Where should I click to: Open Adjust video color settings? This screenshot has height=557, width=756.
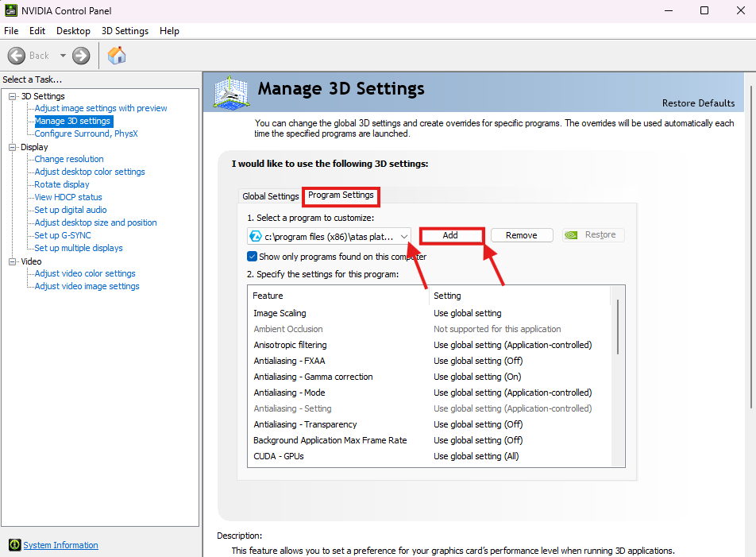tap(85, 273)
